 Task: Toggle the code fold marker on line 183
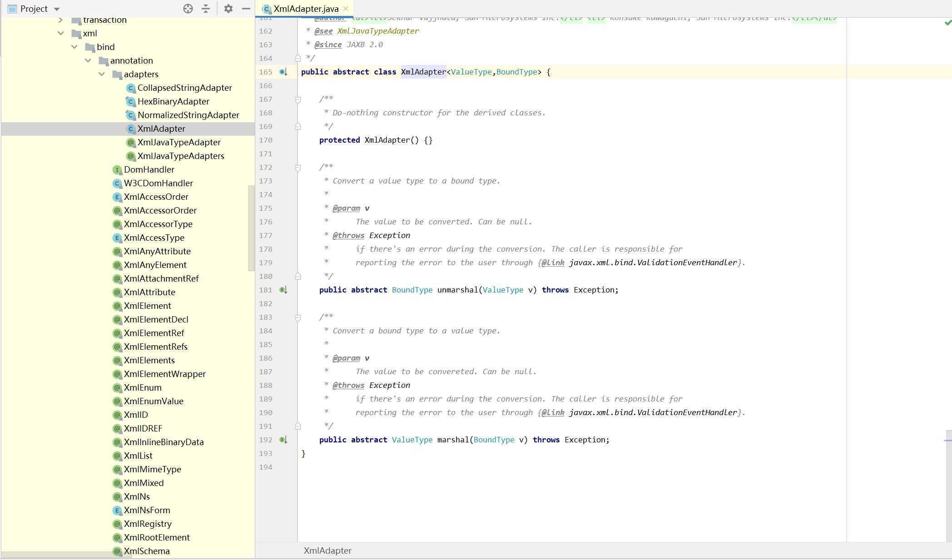298,317
